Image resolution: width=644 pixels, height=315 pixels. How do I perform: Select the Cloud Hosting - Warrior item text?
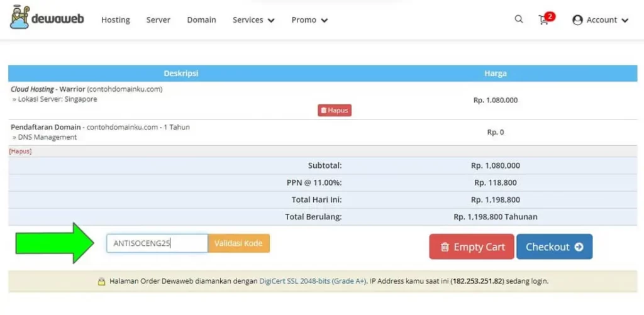[87, 89]
